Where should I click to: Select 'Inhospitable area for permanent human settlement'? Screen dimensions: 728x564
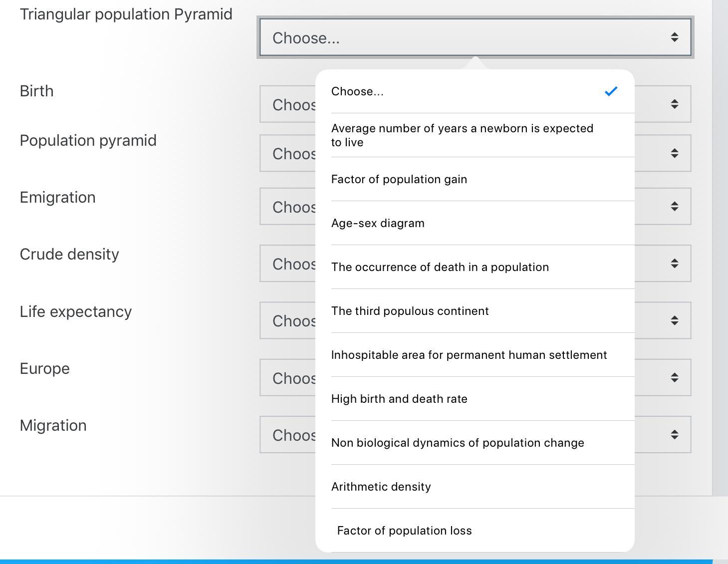tap(469, 355)
